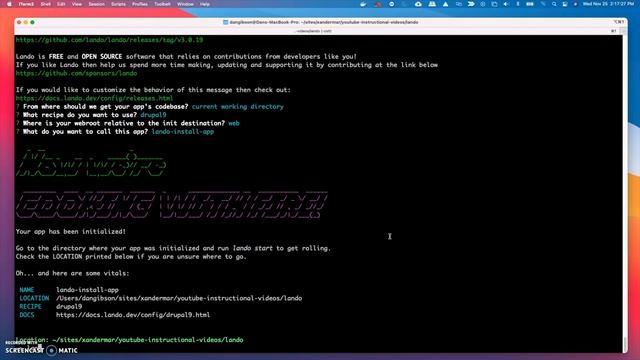The width and height of the screenshot is (640, 360).
Task: Click the RECIPE value 'drupal9' in vitals
Action: click(x=69, y=307)
